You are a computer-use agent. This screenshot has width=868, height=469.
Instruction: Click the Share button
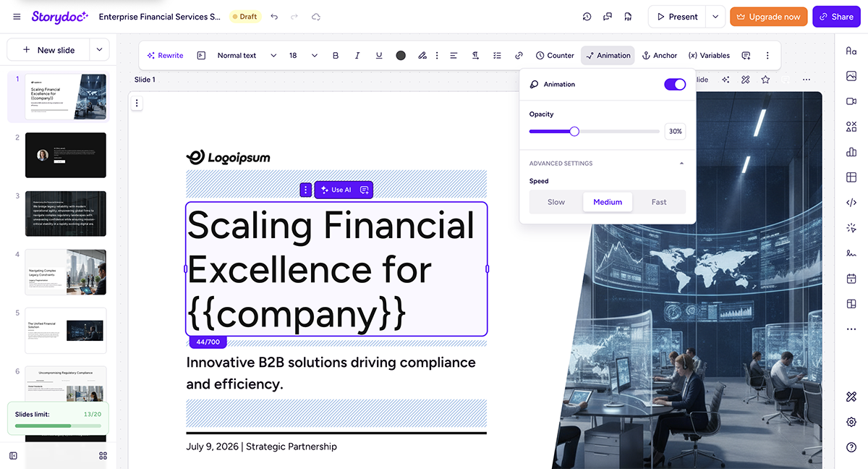tap(836, 17)
